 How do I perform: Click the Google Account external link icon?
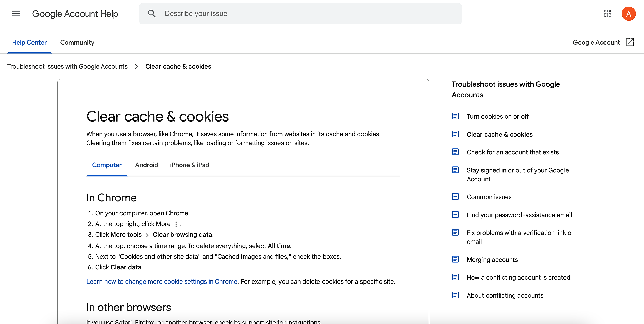click(x=630, y=42)
